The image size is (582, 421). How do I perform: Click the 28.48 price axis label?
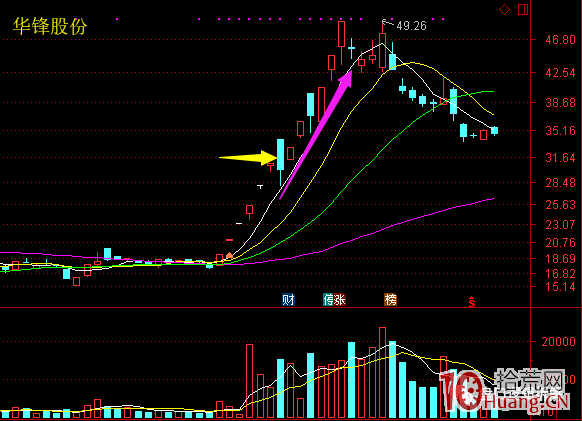point(560,183)
